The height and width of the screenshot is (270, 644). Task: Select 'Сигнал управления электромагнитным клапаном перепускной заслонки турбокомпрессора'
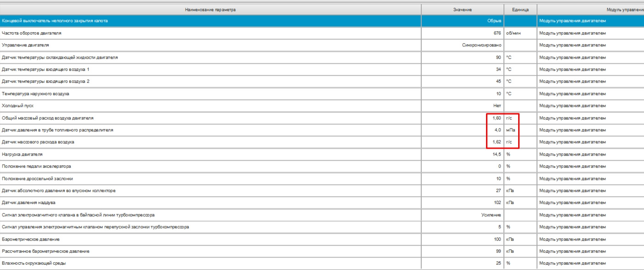click(95, 227)
